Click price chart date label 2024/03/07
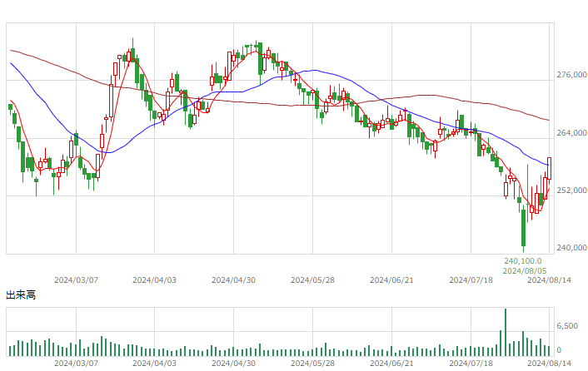This screenshot has height=371, width=588. click(76, 280)
